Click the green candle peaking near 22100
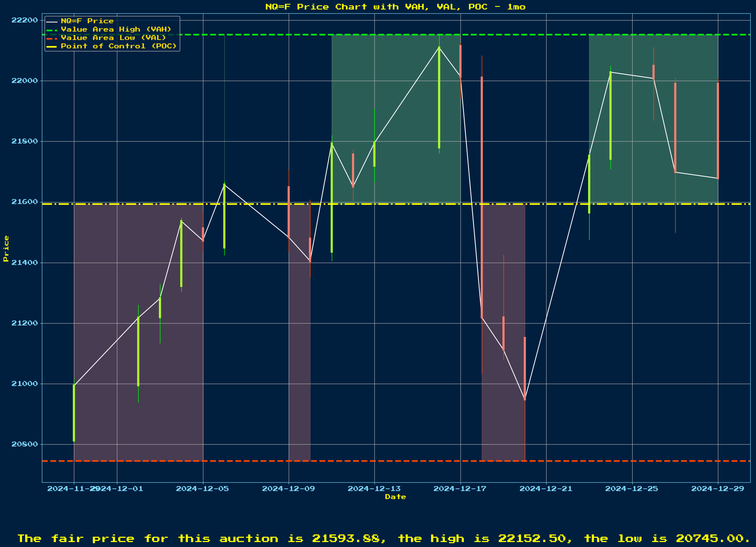 tap(439, 97)
